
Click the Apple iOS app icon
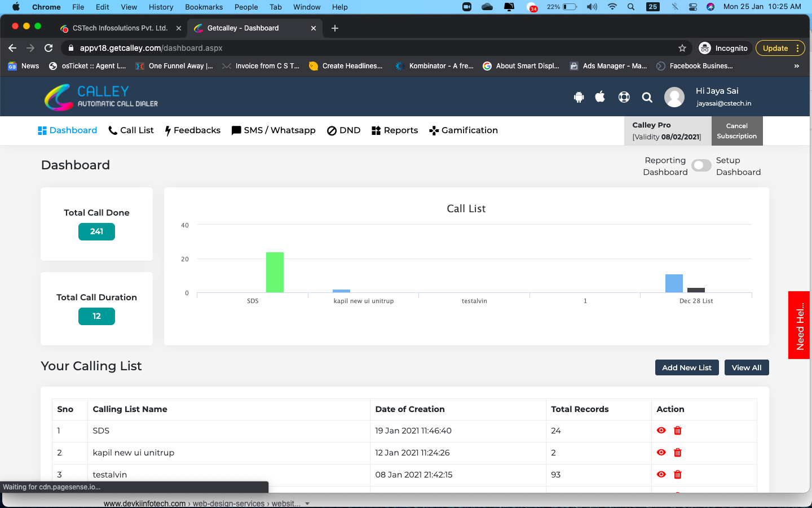[600, 97]
